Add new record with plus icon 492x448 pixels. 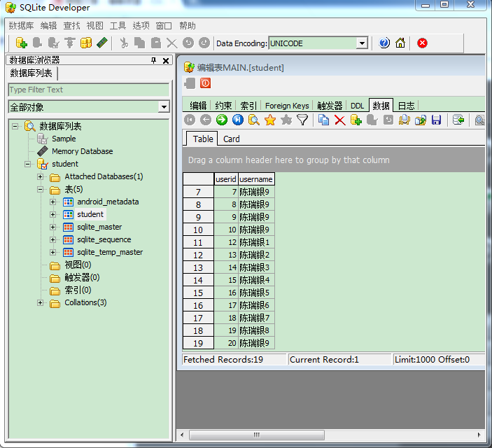(356, 120)
